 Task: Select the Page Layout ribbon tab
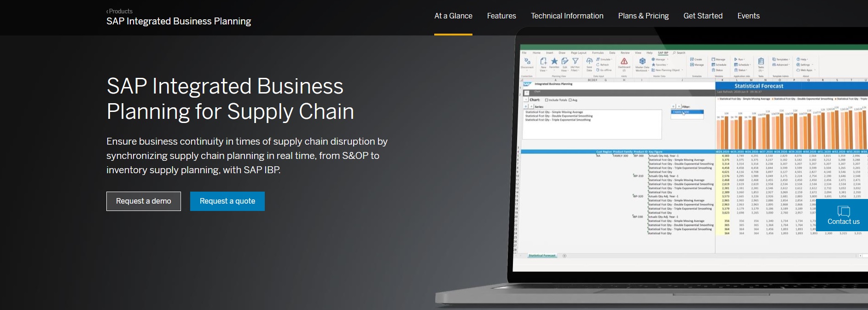point(579,53)
